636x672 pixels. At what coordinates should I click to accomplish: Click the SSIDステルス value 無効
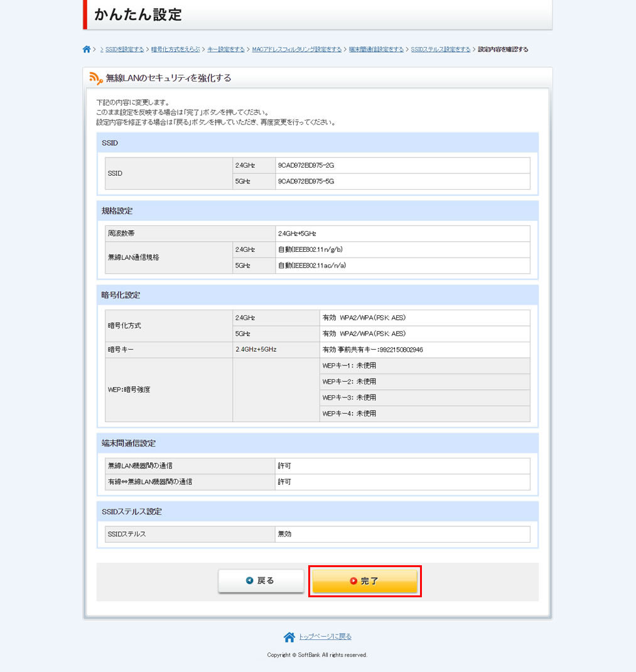click(x=285, y=534)
